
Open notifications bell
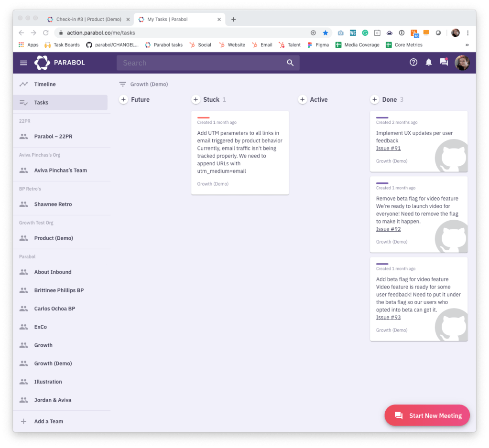428,62
